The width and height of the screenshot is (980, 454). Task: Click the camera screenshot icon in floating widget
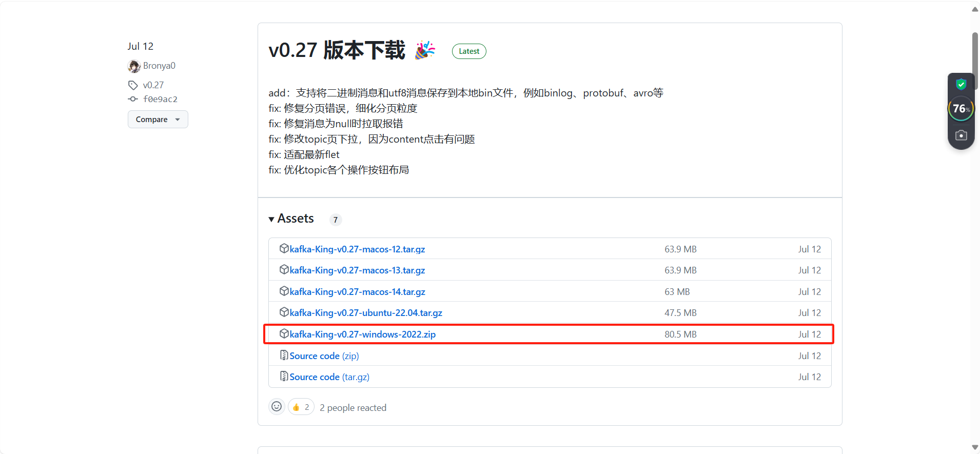pos(961,135)
